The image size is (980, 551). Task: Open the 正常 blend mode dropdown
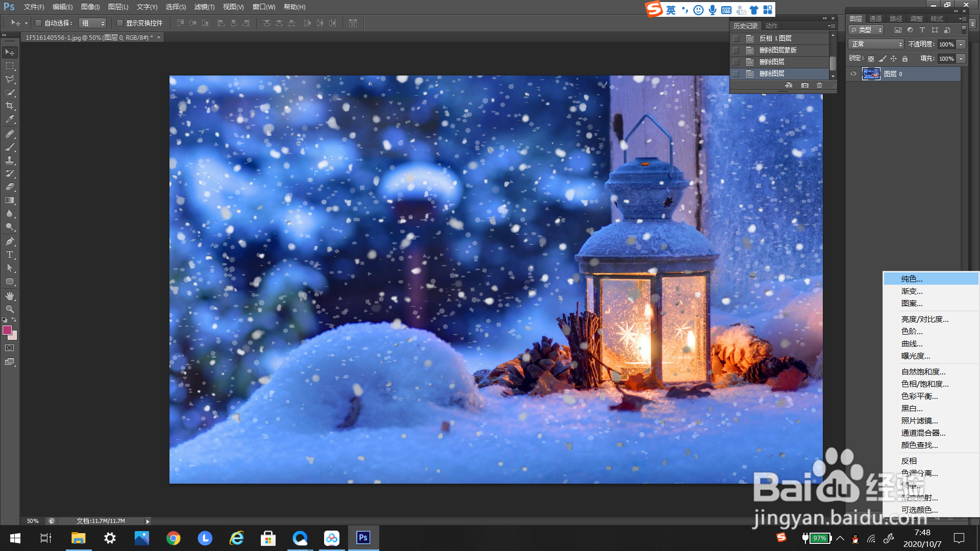click(876, 44)
